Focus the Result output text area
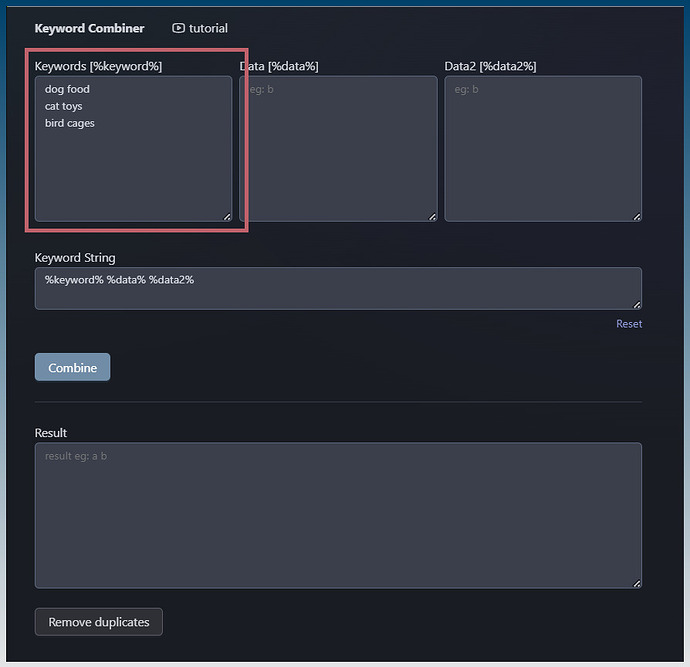690x667 pixels. [x=338, y=515]
